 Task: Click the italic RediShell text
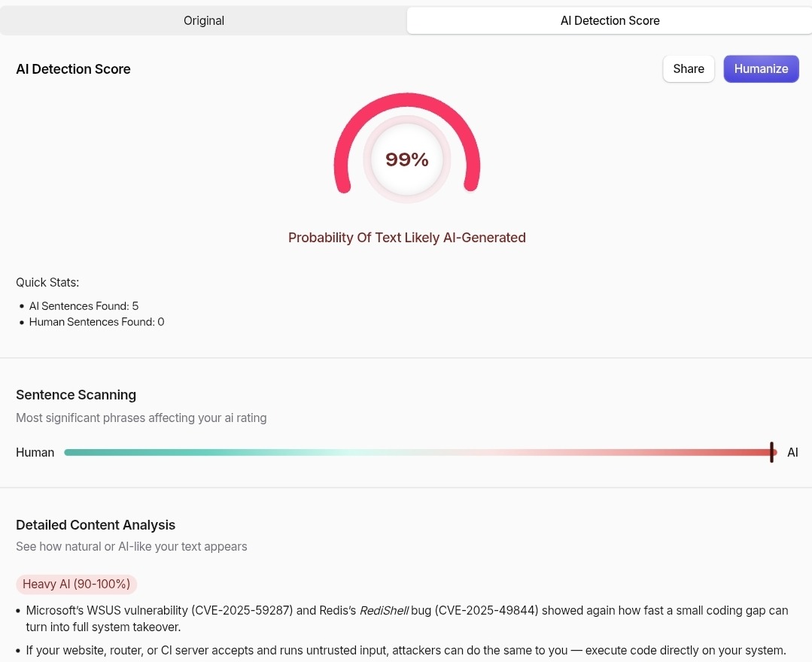[384, 611]
